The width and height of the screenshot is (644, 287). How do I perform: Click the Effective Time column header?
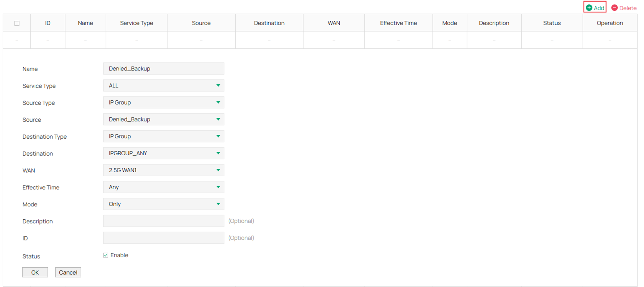399,23
